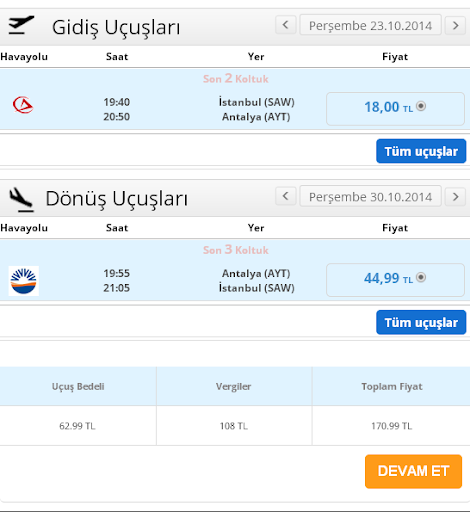The image size is (470, 512).
Task: Click the SunExpress airline logo on return flight
Action: 24,281
